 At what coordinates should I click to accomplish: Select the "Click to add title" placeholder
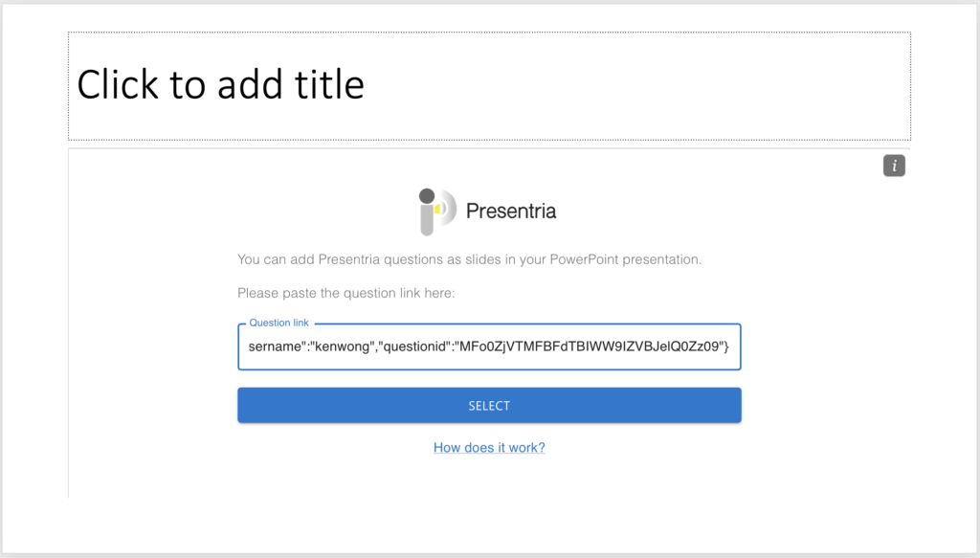click(x=489, y=86)
